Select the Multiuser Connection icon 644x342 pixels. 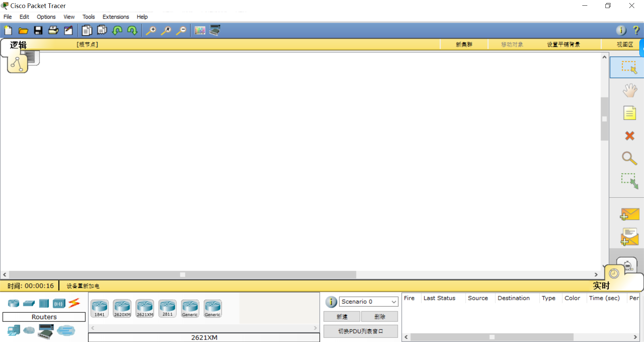(x=66, y=331)
